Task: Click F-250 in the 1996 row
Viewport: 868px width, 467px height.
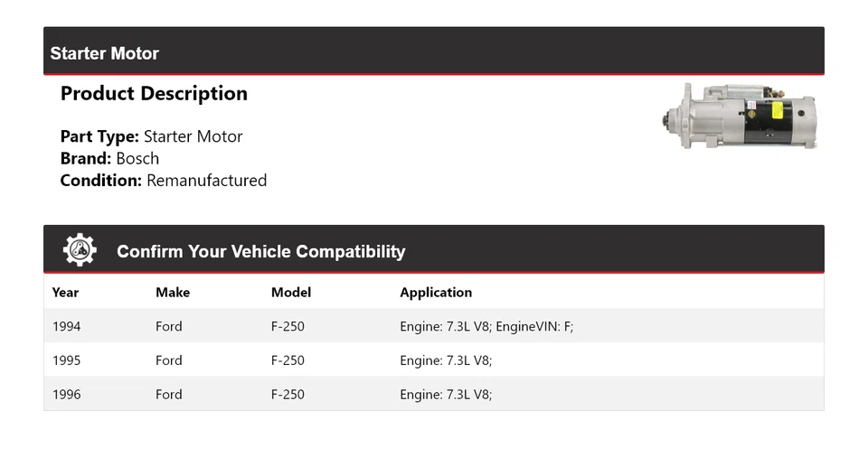Action: (x=288, y=395)
